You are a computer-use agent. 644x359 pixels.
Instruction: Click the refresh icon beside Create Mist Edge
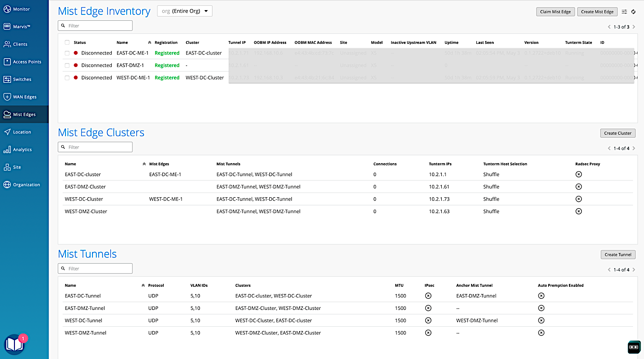point(633,12)
